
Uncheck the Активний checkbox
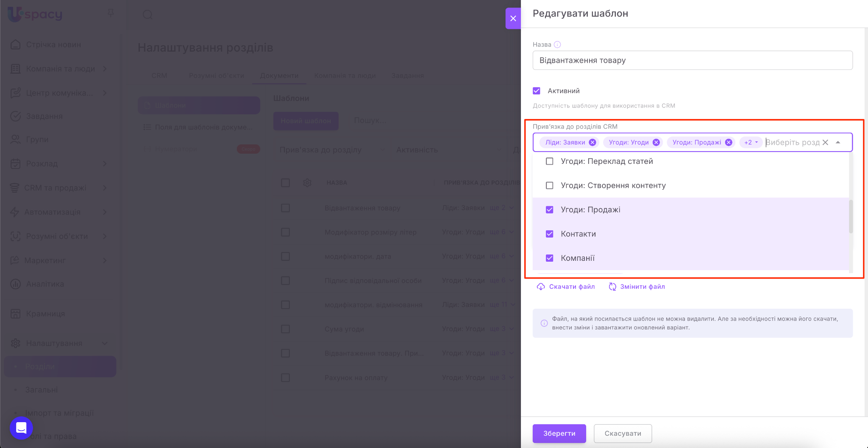[x=537, y=91]
